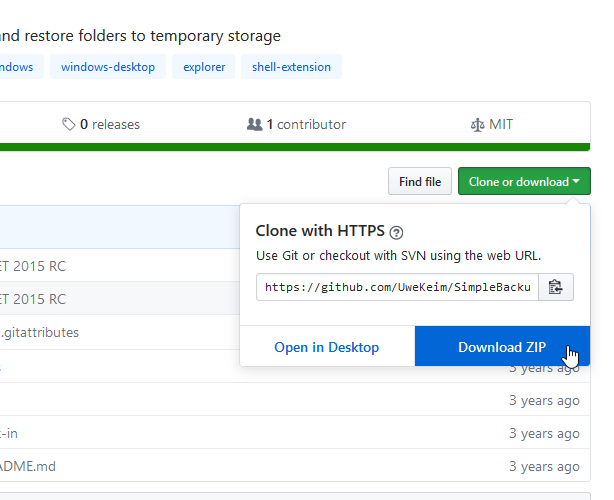View the 1 contributor link
Image resolution: width=614 pixels, height=500 pixels.
pyautogui.click(x=296, y=124)
